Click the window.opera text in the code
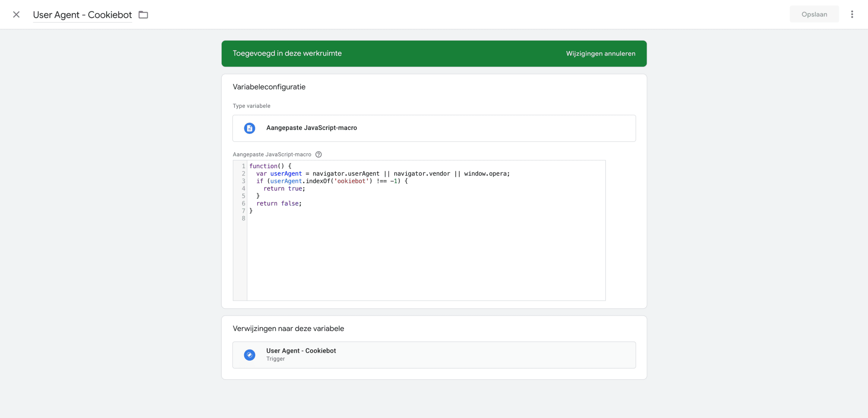The height and width of the screenshot is (418, 868). tap(486, 174)
